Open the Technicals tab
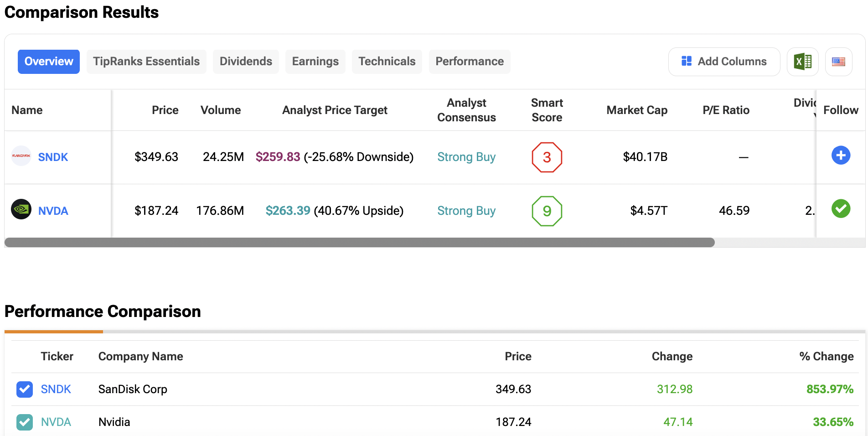The image size is (868, 436). pos(387,62)
